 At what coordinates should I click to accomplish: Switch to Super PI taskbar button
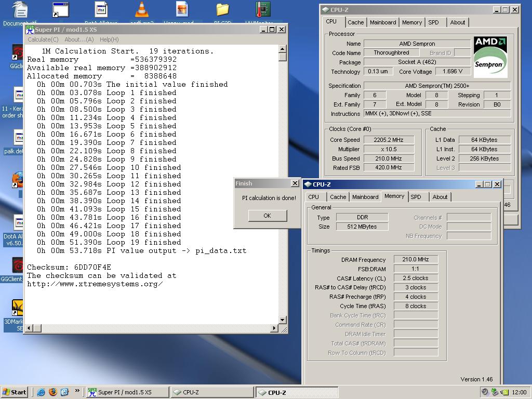pos(127,392)
